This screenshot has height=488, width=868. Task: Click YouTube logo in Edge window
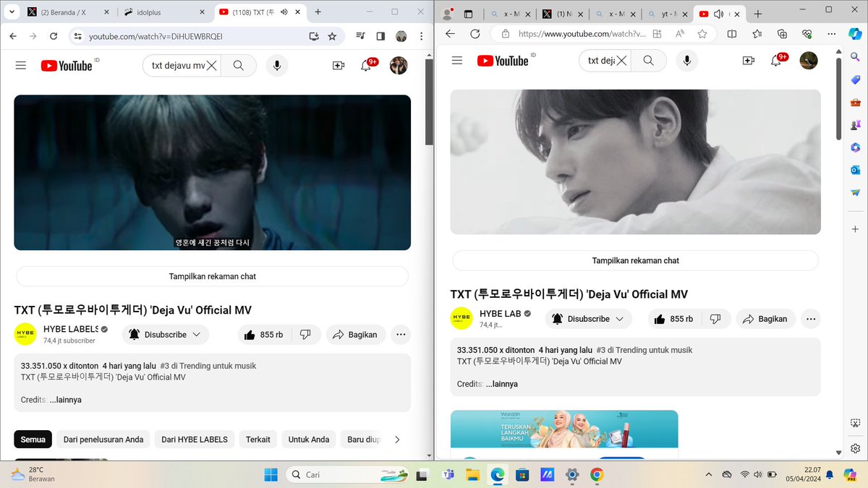(503, 61)
